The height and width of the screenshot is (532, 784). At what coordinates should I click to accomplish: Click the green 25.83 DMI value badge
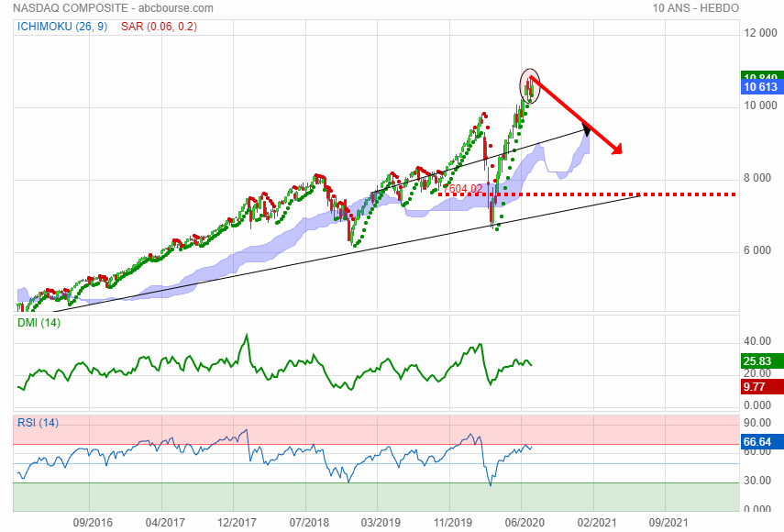[x=762, y=361]
